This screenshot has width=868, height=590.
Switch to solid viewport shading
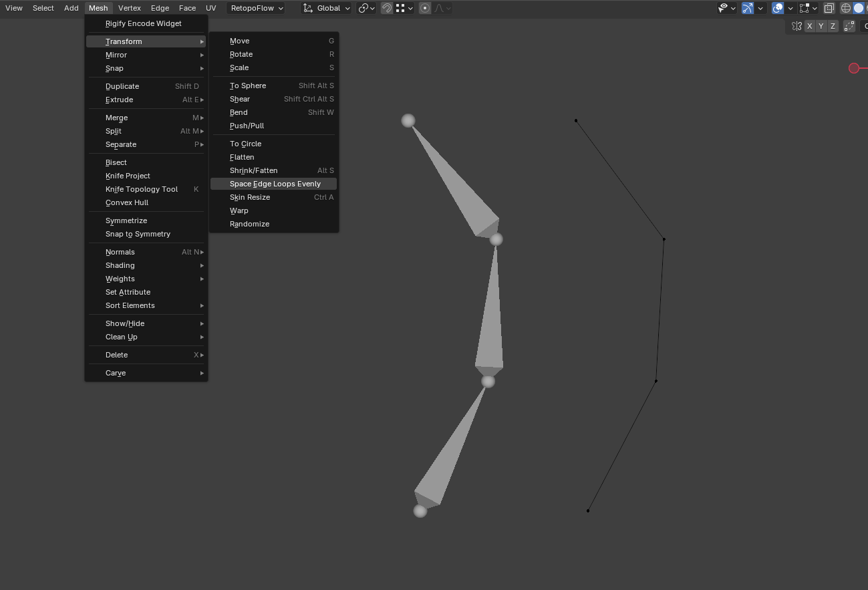(x=859, y=8)
